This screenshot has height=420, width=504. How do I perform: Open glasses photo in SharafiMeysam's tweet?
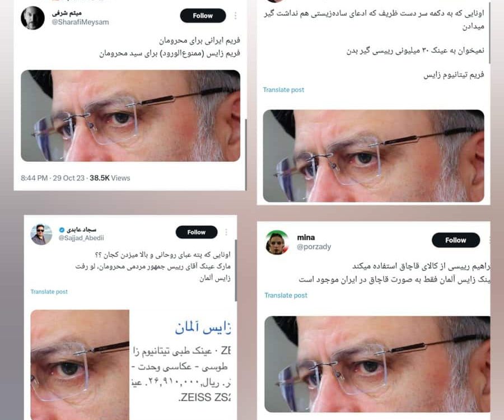(130, 116)
